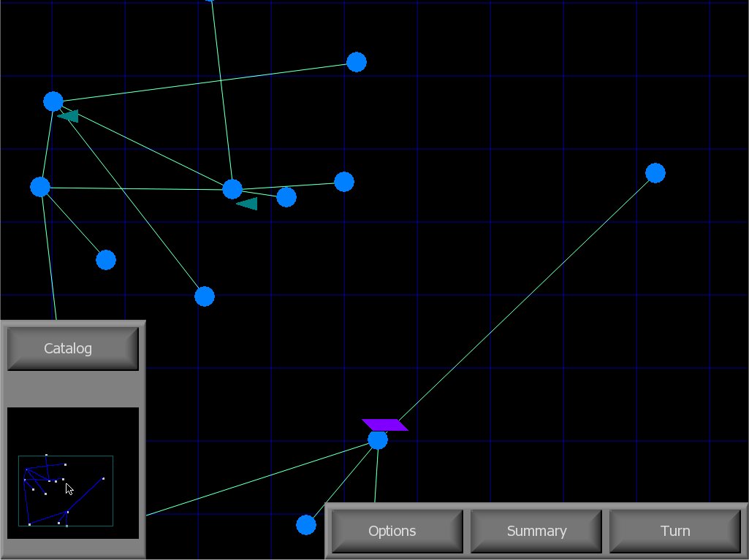Click the isolated star at the far right
This screenshot has width=749, height=560.
[x=655, y=173]
